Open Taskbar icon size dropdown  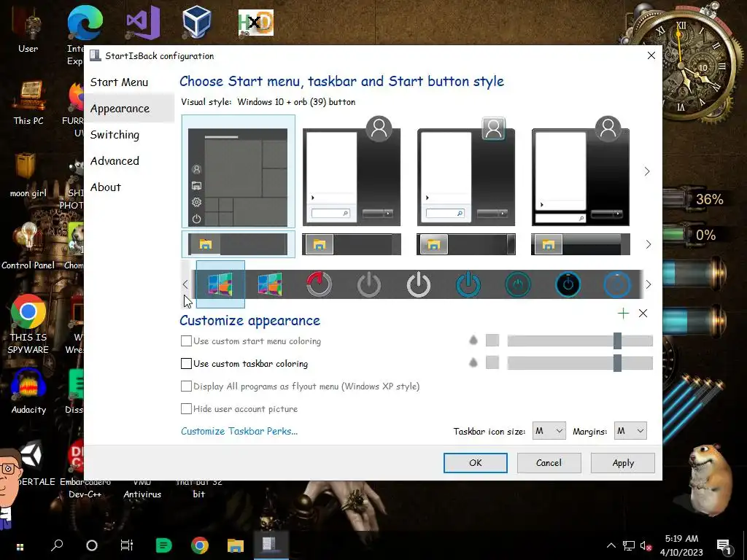[x=549, y=431]
